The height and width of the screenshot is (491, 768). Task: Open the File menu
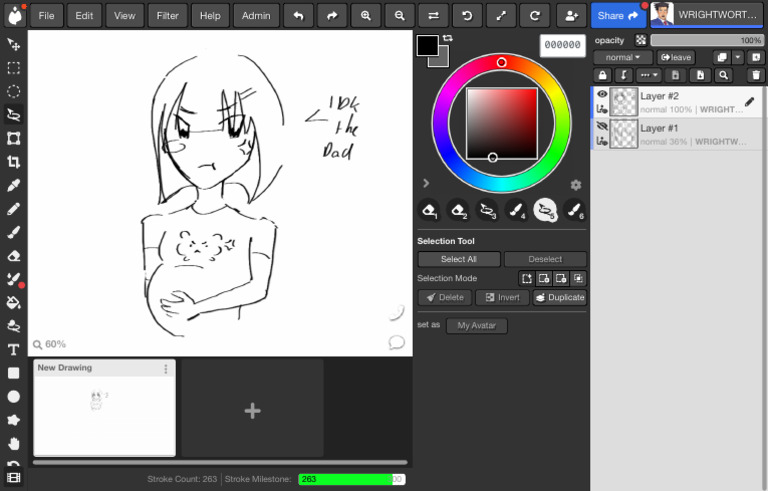tap(47, 16)
